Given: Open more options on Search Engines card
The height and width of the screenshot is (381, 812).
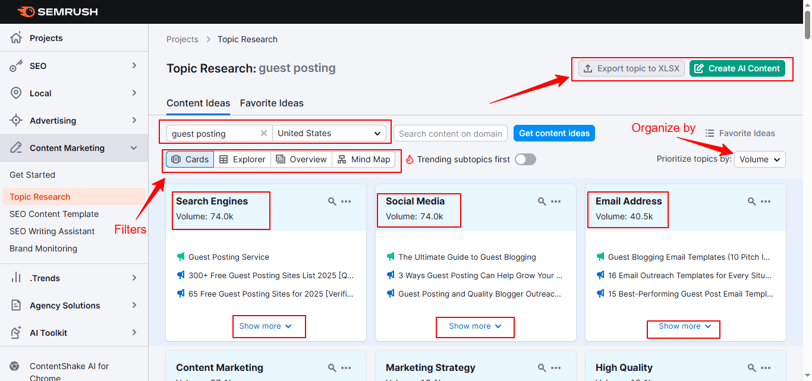Looking at the screenshot, I should click(x=346, y=201).
